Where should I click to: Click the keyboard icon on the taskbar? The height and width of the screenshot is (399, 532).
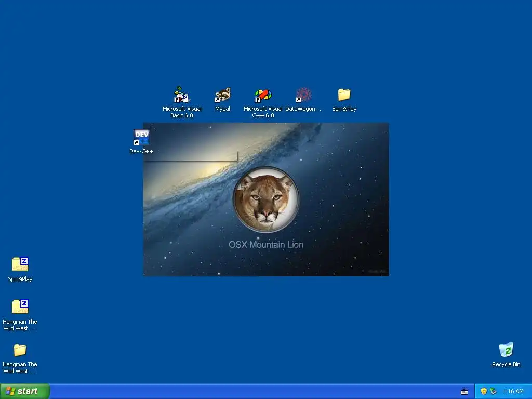464,392
